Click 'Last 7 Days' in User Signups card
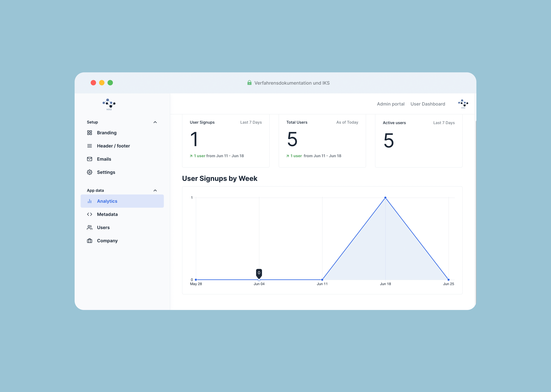Viewport: 551px width, 392px height. click(251, 122)
